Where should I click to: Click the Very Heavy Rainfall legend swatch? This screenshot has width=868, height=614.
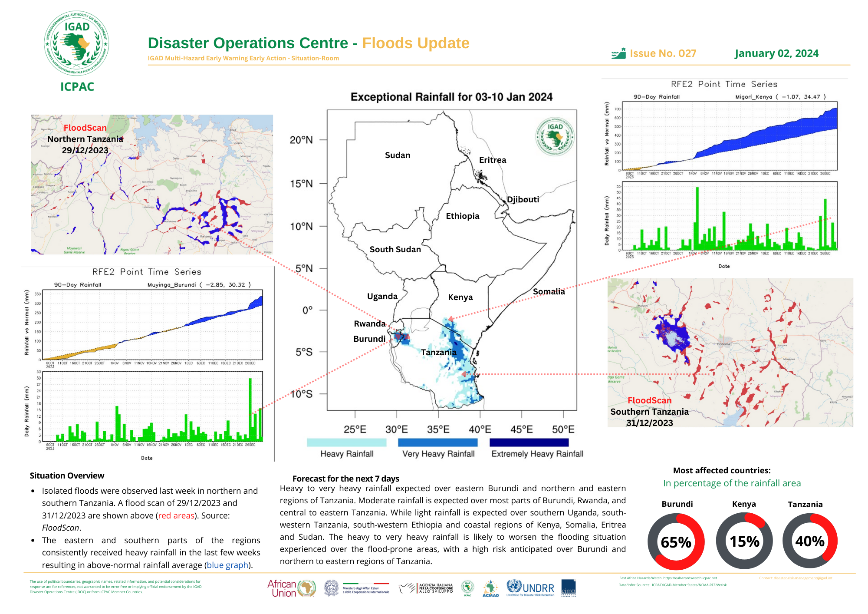[437, 442]
